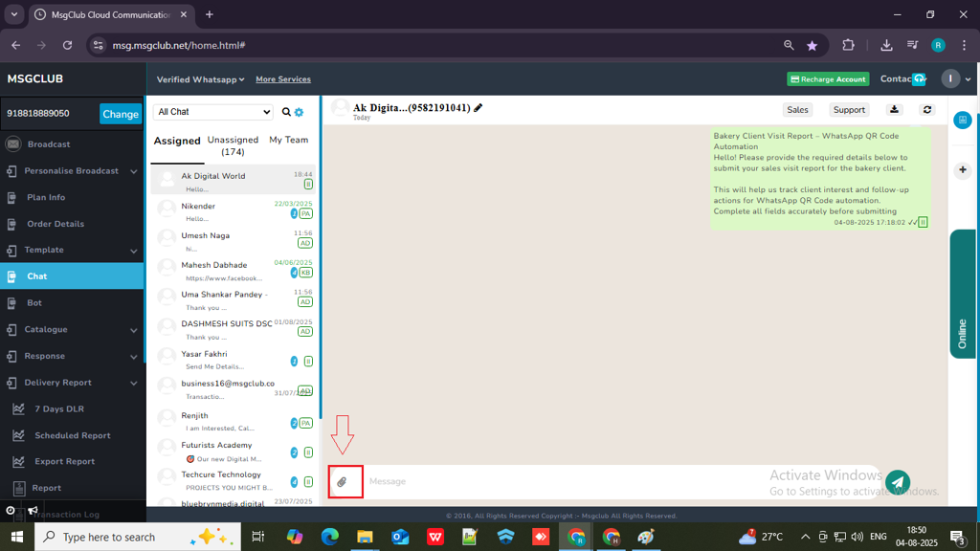The image size is (980, 551).
Task: Open Outlook from taskbar
Action: point(400,537)
